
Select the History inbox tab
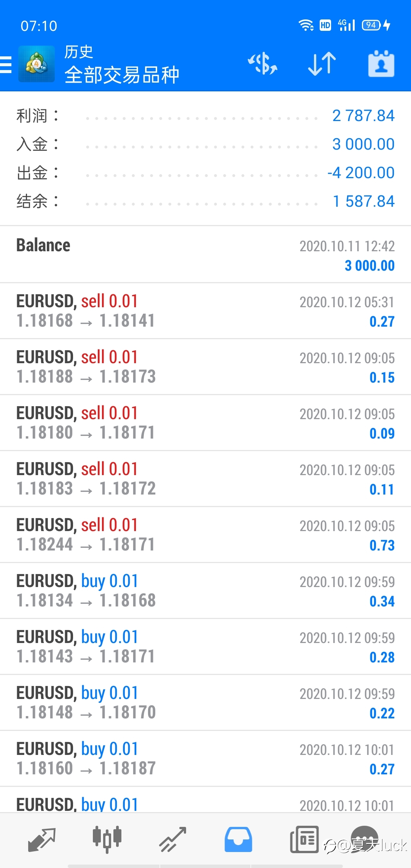pyautogui.click(x=238, y=839)
